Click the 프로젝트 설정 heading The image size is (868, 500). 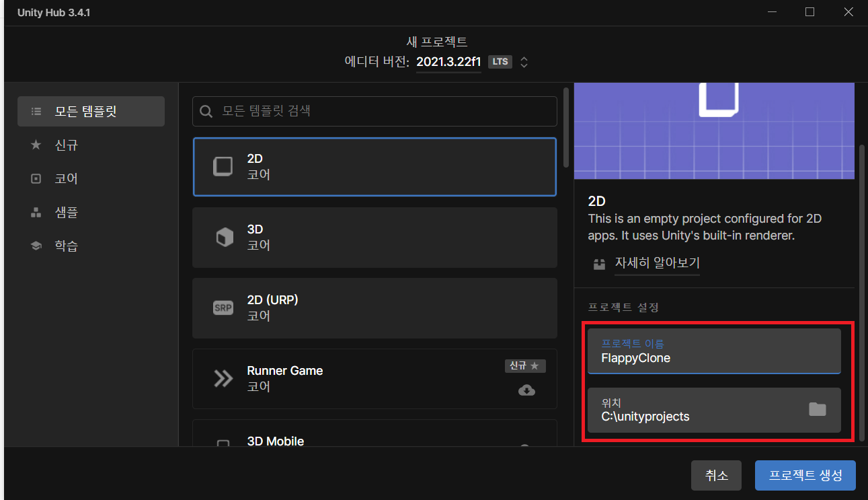pyautogui.click(x=623, y=308)
